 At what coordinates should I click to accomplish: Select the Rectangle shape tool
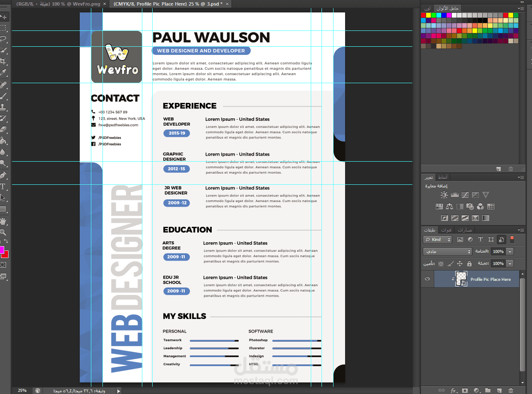tap(3, 209)
